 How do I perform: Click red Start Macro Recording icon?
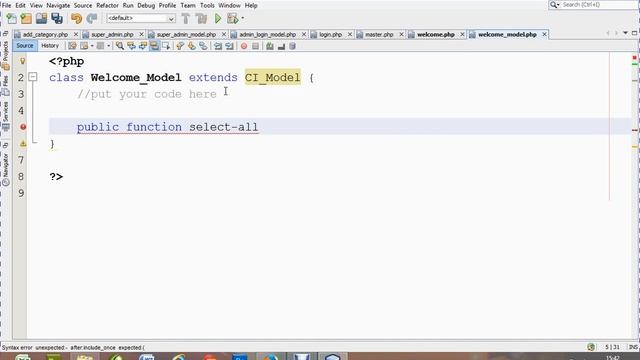pyautogui.click(x=244, y=46)
